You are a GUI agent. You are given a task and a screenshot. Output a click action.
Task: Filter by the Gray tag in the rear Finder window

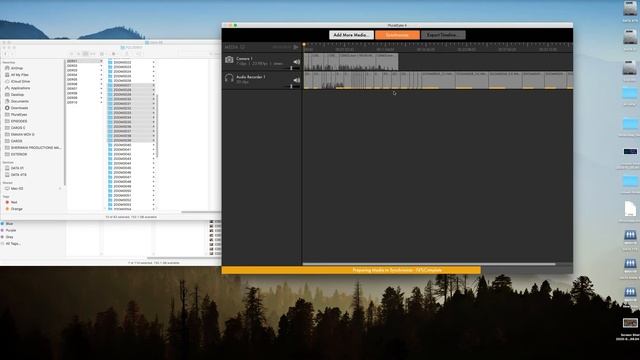pos(8,237)
